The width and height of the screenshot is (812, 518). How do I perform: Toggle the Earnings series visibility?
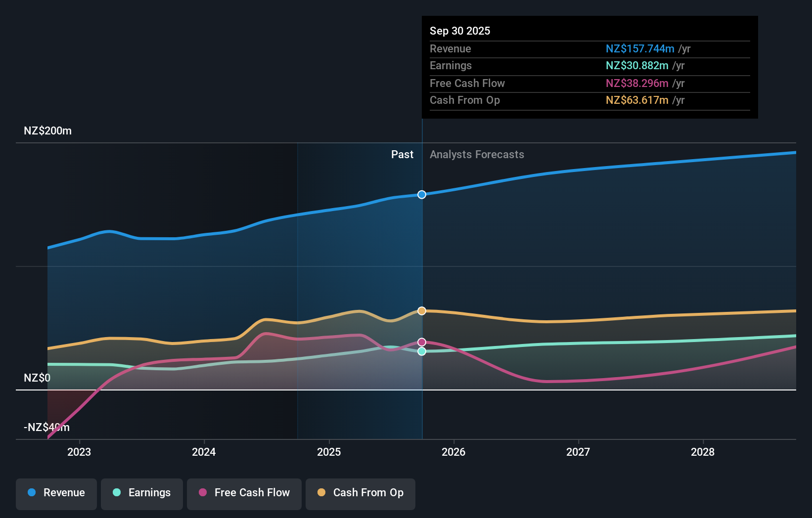pos(142,493)
